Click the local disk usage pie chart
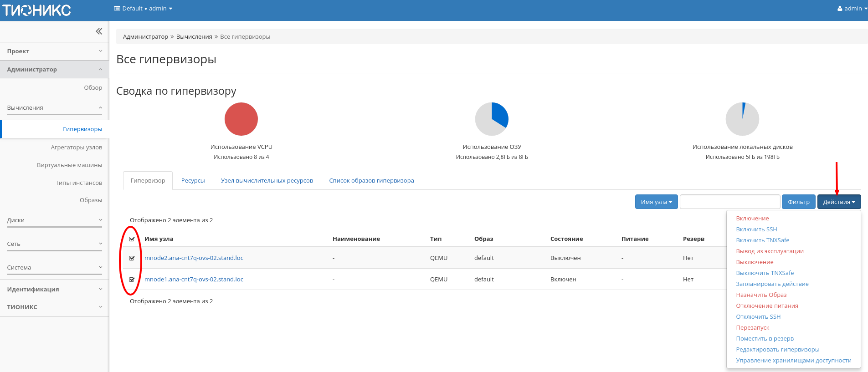The height and width of the screenshot is (372, 868). tap(742, 119)
